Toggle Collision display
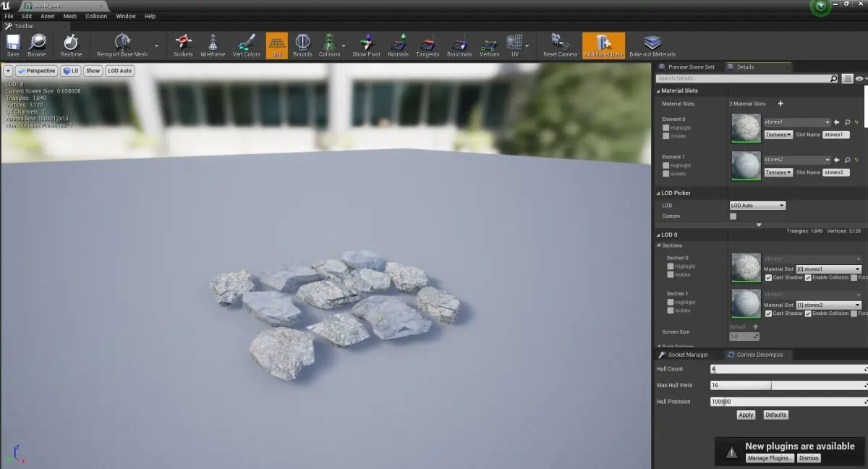 (329, 46)
